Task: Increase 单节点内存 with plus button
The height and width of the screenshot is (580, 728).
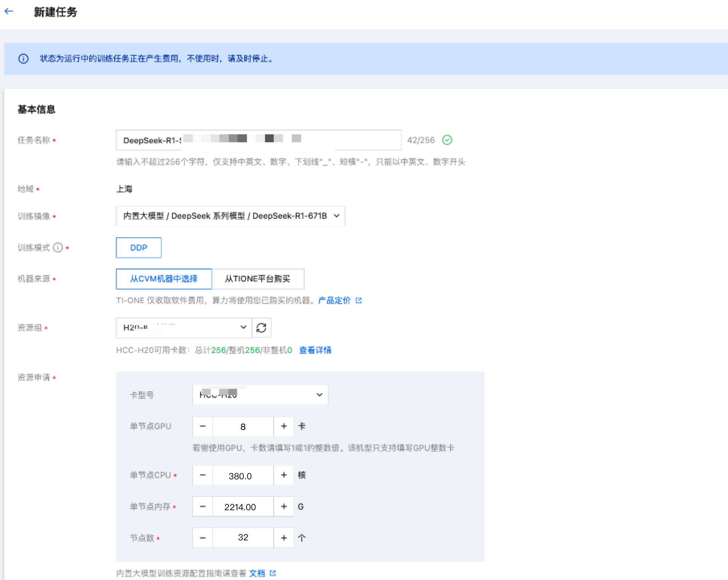Action: pos(284,507)
